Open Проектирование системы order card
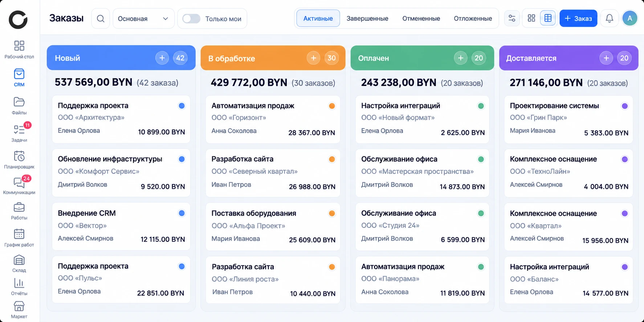 pos(568,119)
